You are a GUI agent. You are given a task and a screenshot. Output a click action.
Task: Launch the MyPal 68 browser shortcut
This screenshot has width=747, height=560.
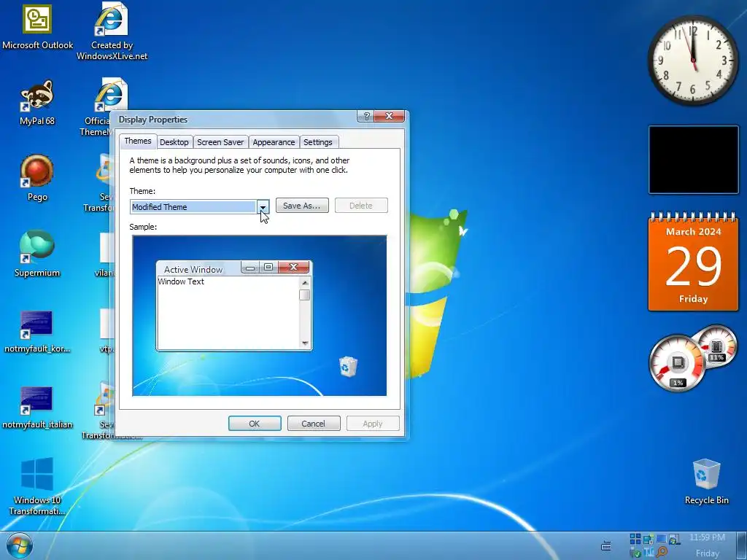[x=37, y=102]
